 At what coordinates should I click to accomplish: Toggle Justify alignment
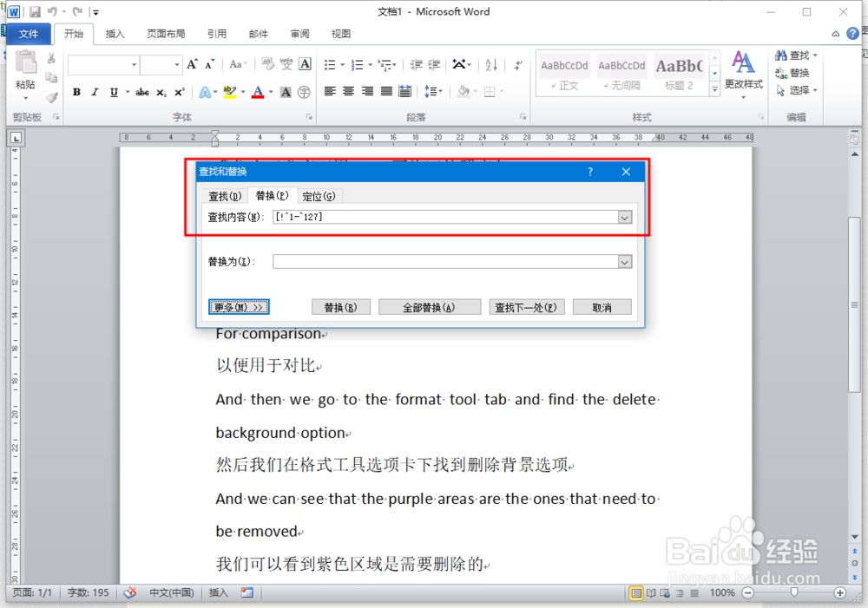pyautogui.click(x=386, y=91)
